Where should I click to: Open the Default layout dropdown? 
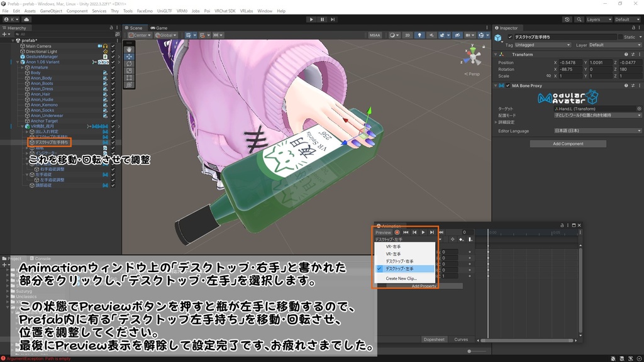click(x=628, y=19)
